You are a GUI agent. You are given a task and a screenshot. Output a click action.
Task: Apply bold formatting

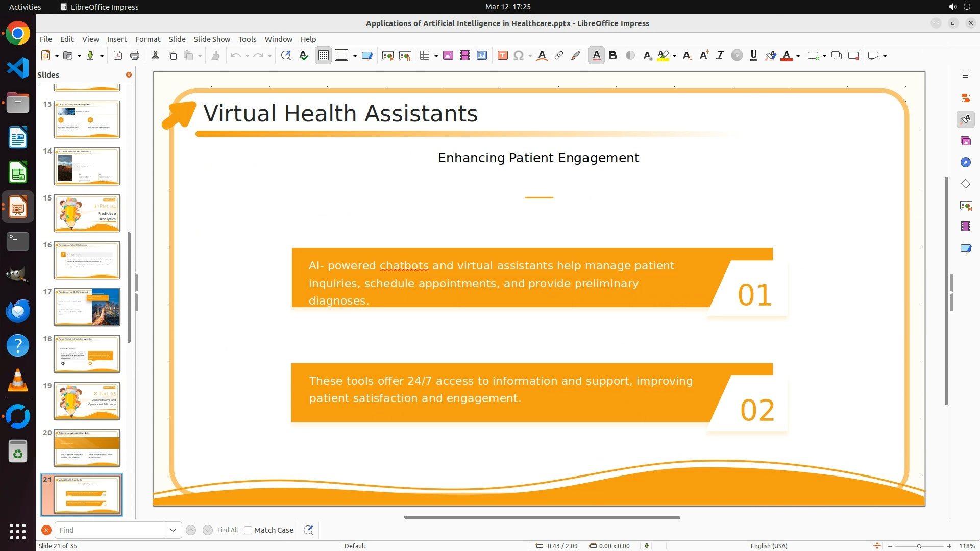(613, 56)
